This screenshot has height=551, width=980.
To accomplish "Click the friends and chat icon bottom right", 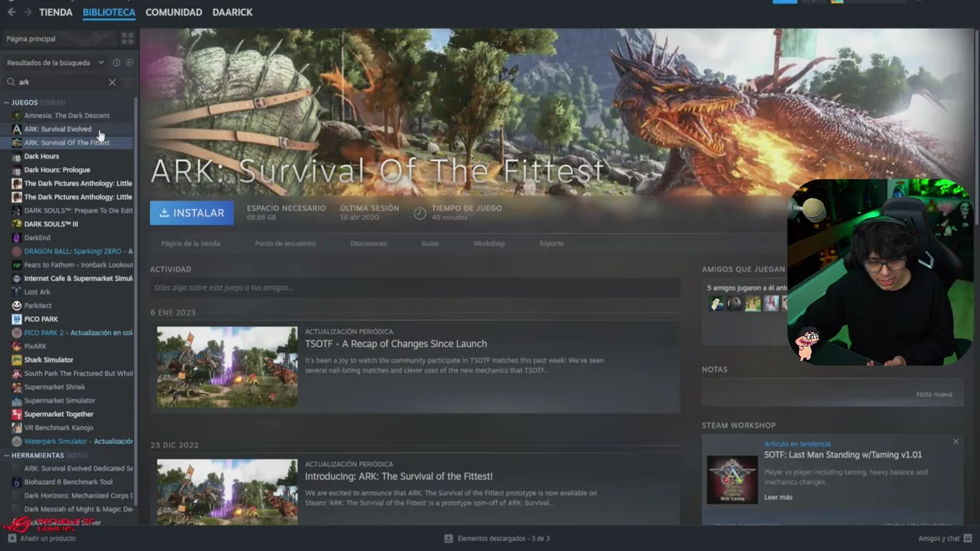I will tap(966, 538).
